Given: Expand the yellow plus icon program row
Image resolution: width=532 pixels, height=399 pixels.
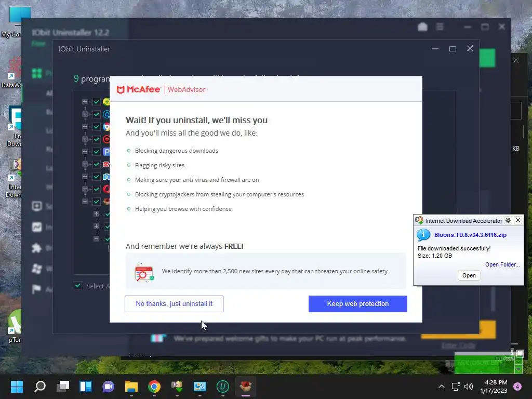Looking at the screenshot, I should click(x=85, y=102).
